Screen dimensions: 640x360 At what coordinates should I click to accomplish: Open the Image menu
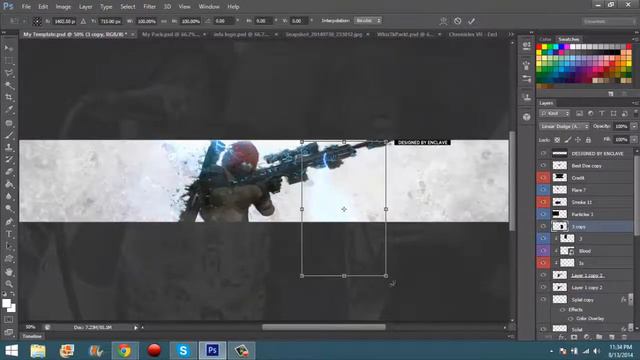[x=63, y=7]
